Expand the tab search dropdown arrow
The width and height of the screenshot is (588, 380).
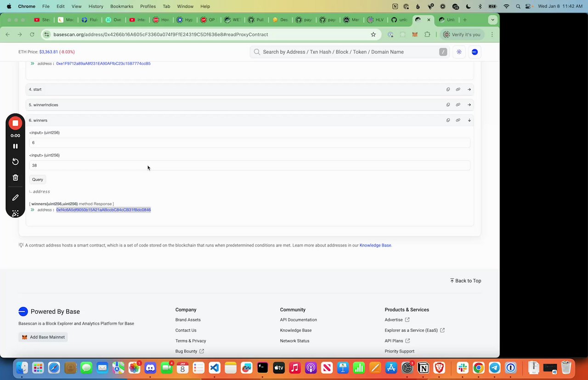click(492, 20)
